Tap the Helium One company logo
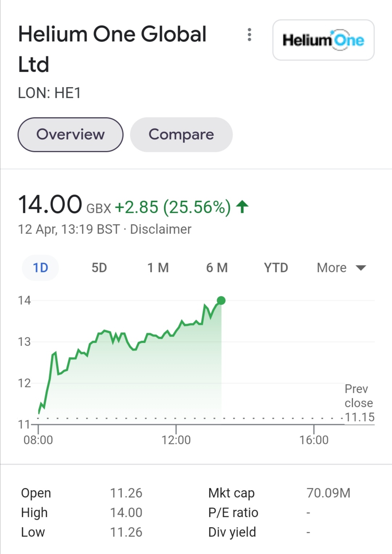This screenshot has height=554, width=392. point(323,40)
